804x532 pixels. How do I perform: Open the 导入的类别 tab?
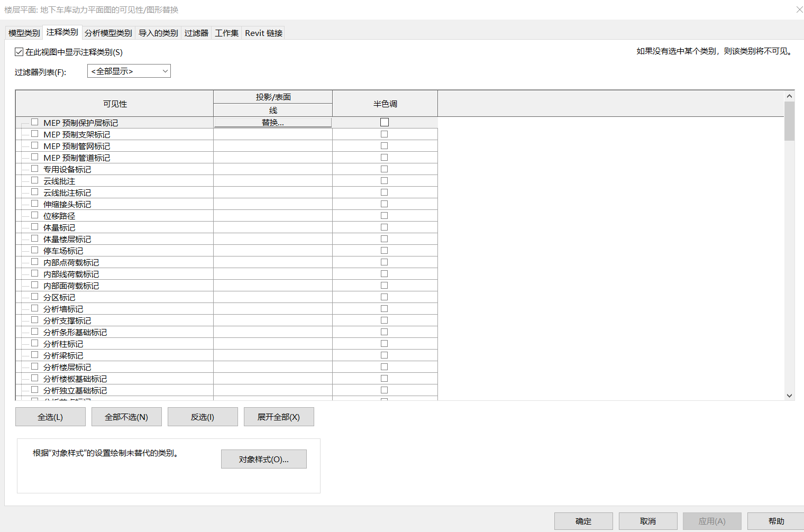coord(158,33)
